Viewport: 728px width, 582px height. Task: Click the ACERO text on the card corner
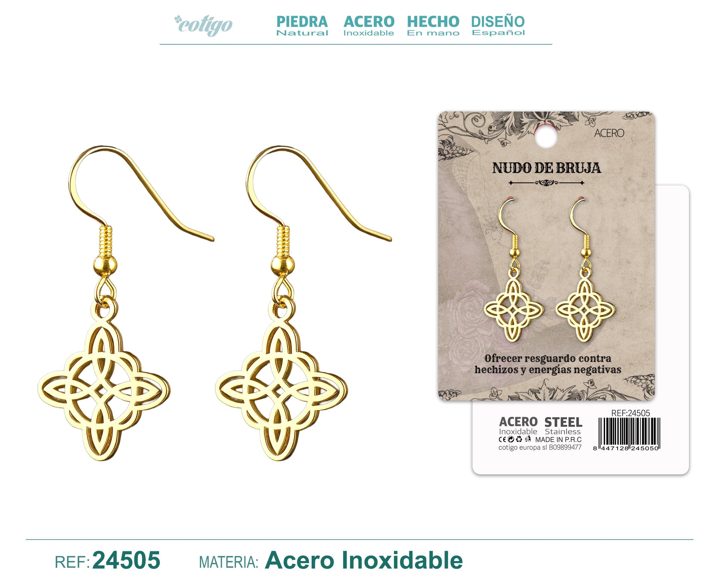[x=609, y=133]
